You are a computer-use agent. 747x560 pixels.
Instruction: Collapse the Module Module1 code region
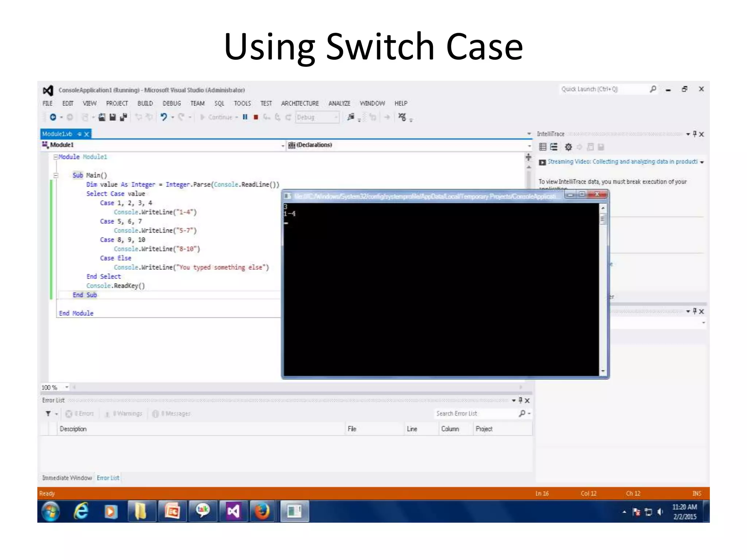pos(56,157)
